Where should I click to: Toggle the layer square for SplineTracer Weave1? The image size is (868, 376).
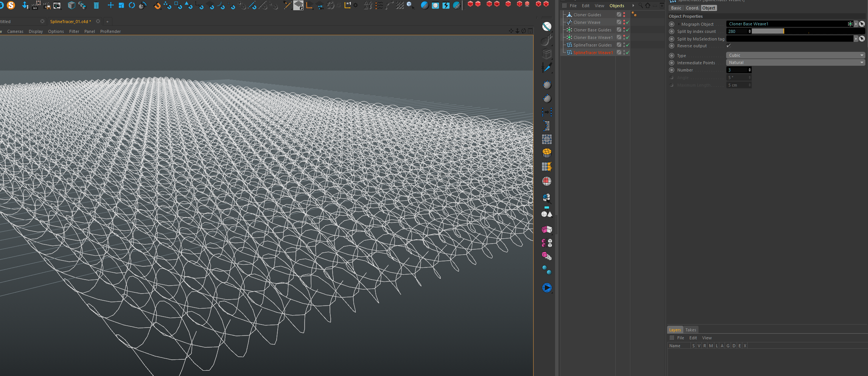[619, 53]
